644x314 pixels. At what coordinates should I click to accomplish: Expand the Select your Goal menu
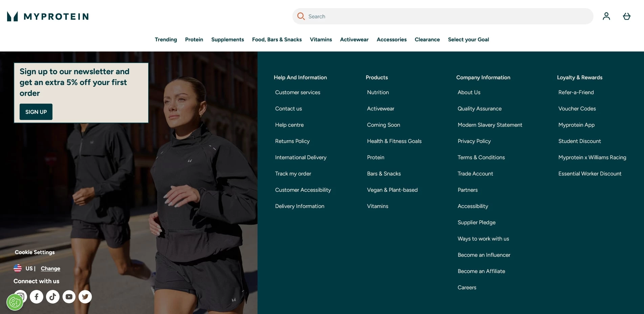point(468,40)
